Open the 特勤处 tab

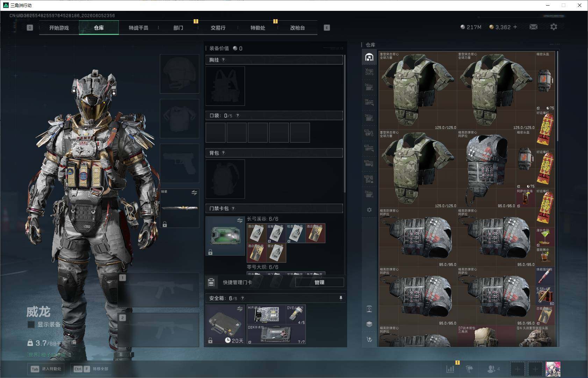click(258, 28)
